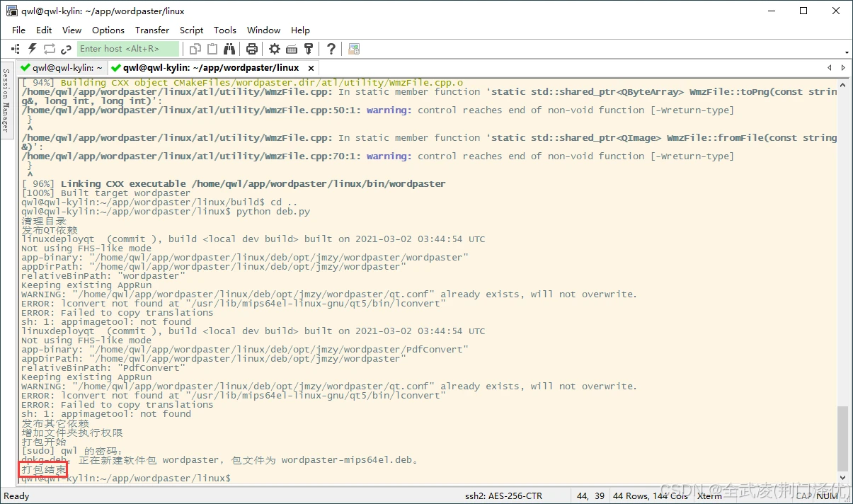Click the Copy toolbar icon
The image size is (853, 504).
(195, 49)
